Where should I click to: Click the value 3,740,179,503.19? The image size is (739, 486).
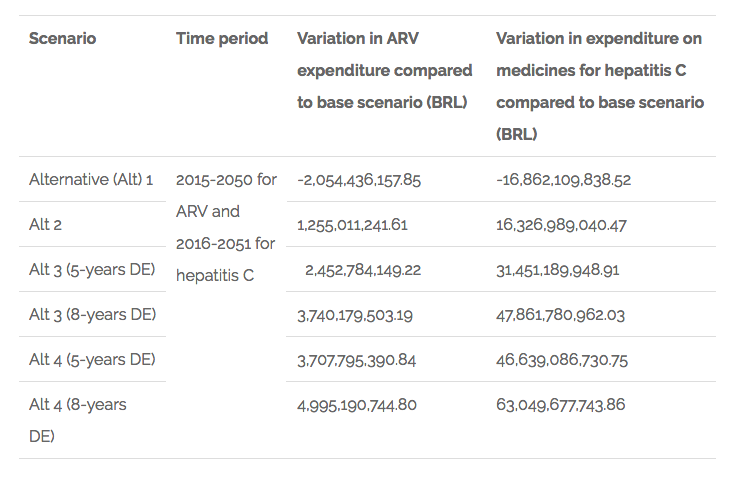(355, 315)
